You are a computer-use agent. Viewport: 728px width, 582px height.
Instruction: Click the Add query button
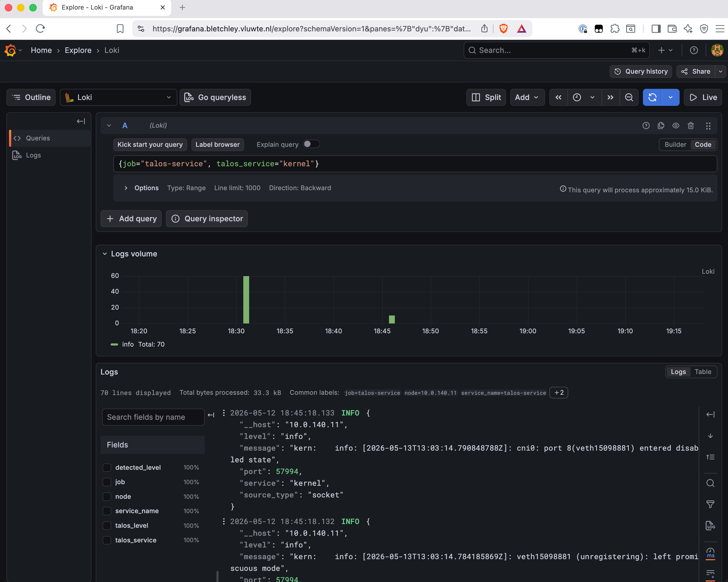tap(131, 219)
